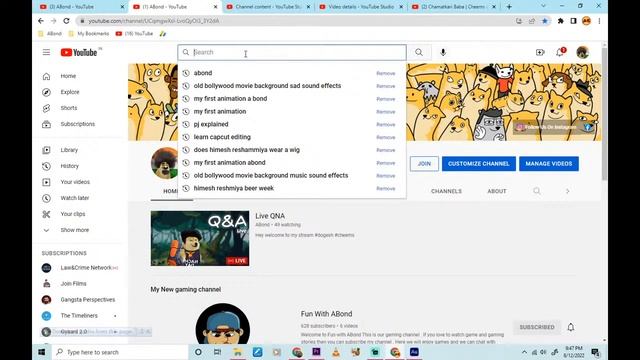Image resolution: width=640 pixels, height=360 pixels.
Task: Bookmark star in address bar
Action: click(544, 21)
